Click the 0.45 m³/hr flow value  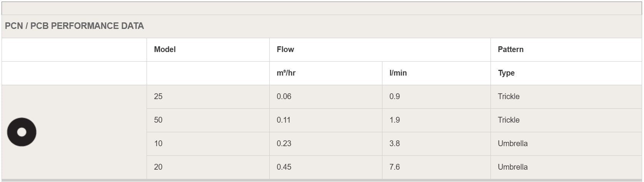pyautogui.click(x=284, y=167)
